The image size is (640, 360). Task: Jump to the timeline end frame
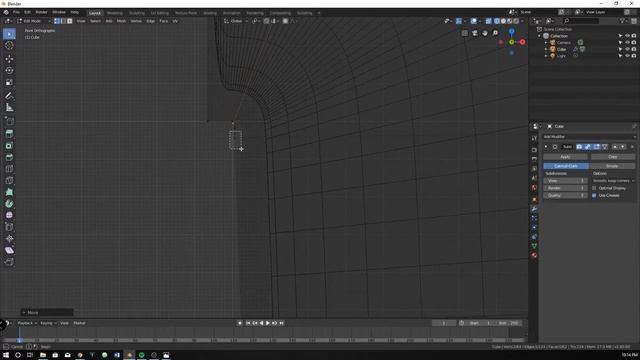point(281,323)
